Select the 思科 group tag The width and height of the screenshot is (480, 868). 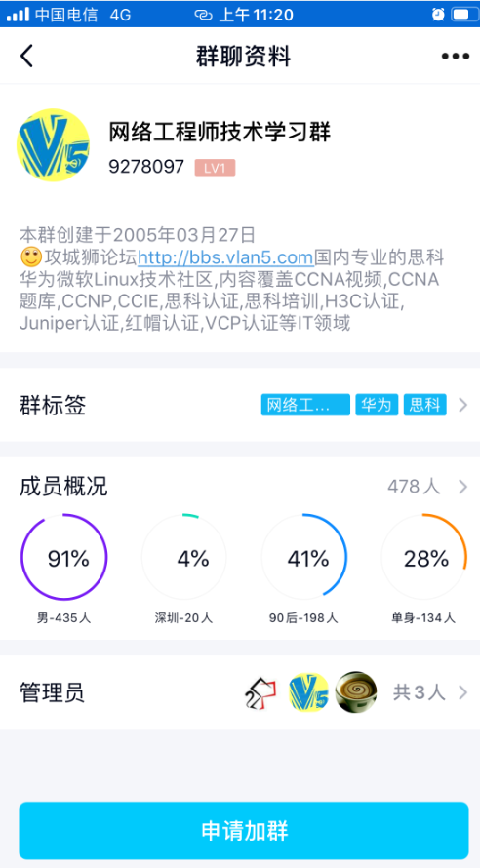tap(424, 405)
